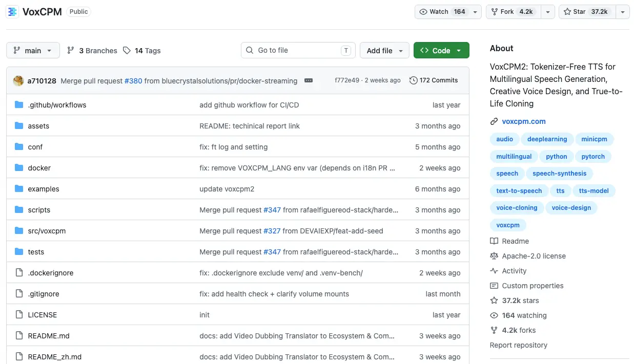Click the README_zh.md file icon
634x364 pixels.
[19, 357]
